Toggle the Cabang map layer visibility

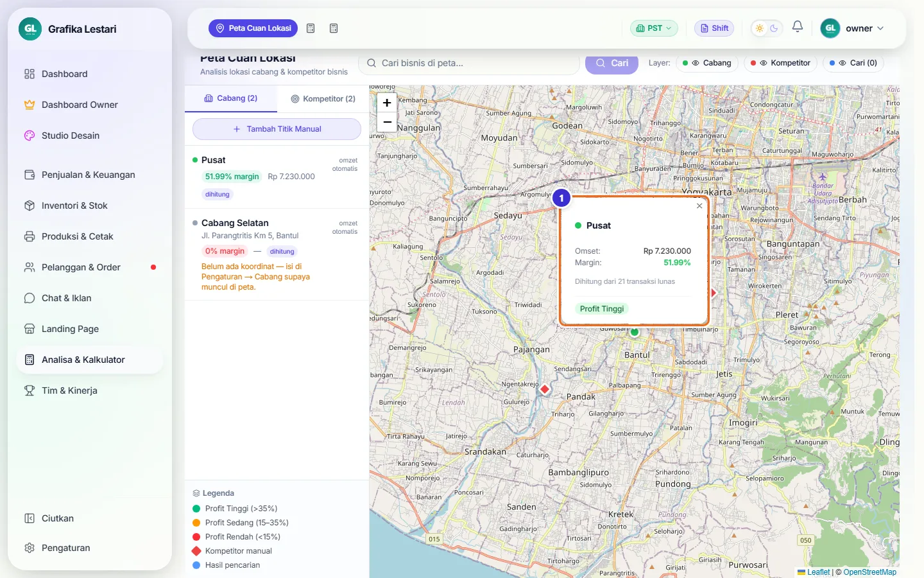[x=706, y=63]
